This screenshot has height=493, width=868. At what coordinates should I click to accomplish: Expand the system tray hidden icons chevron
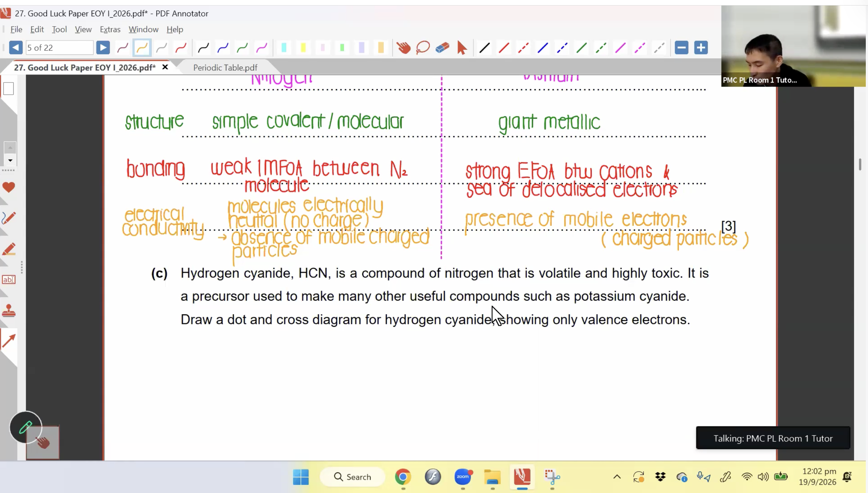click(x=617, y=477)
